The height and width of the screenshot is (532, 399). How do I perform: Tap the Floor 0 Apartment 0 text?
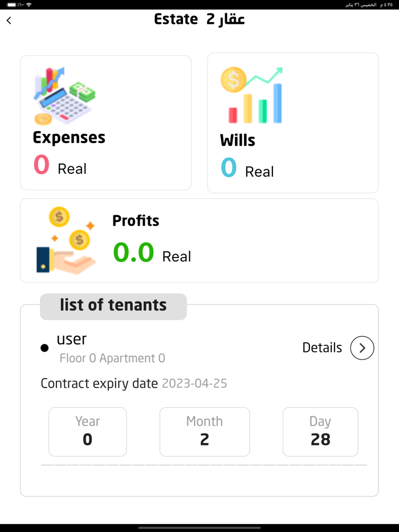click(x=112, y=358)
